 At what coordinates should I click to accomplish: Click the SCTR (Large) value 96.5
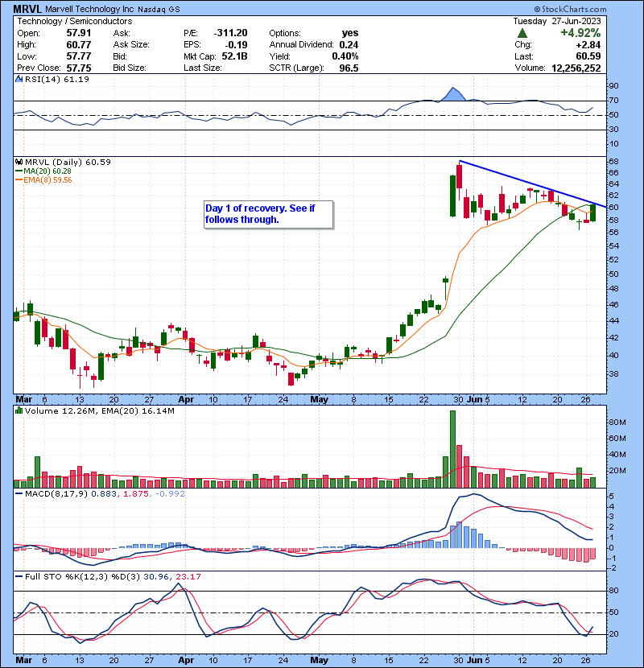(349, 68)
